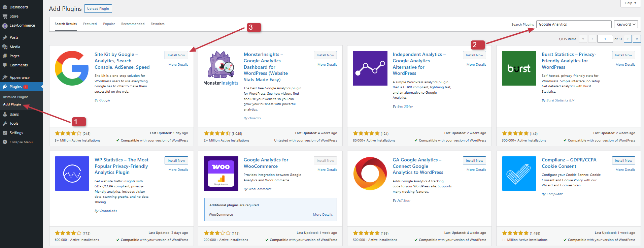Go to the next results page
Image resolution: width=644 pixels, height=248 pixels.
[628, 39]
